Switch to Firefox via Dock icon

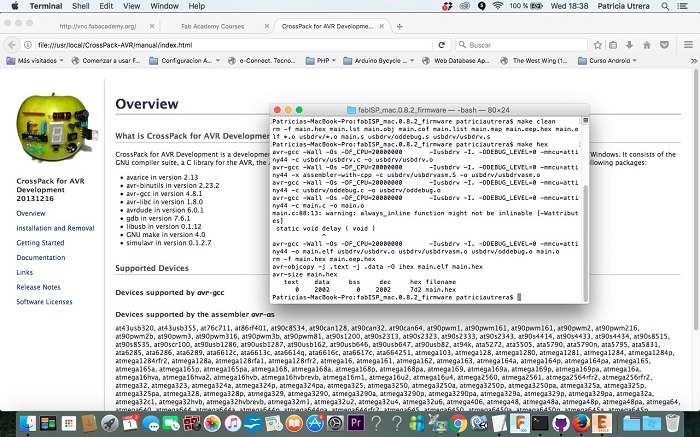pos(581,422)
